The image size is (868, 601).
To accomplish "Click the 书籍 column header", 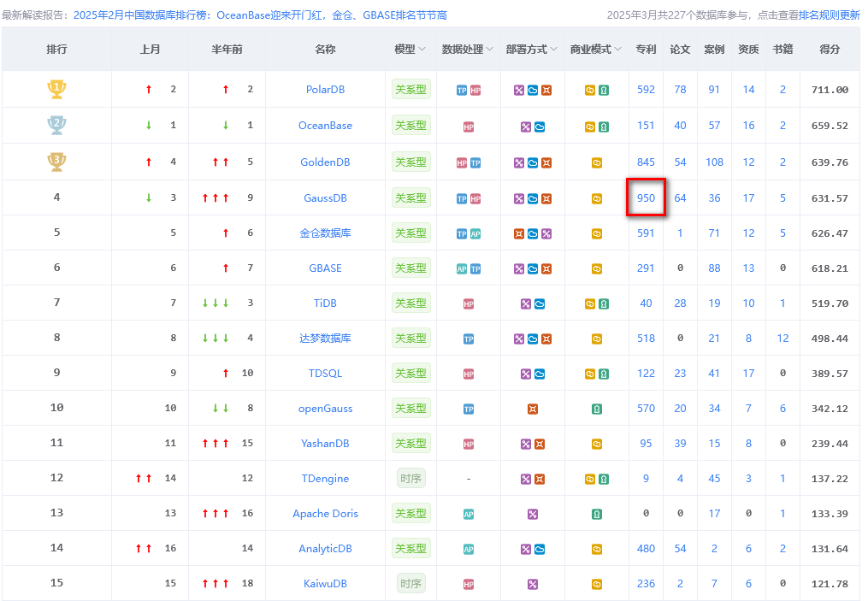I will (782, 50).
